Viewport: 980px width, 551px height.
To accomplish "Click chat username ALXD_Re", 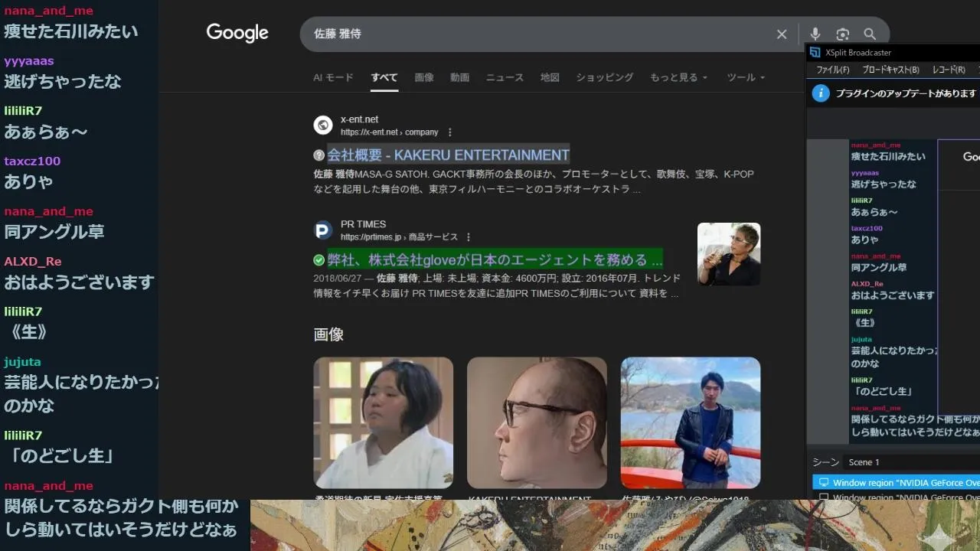I will coord(32,262).
